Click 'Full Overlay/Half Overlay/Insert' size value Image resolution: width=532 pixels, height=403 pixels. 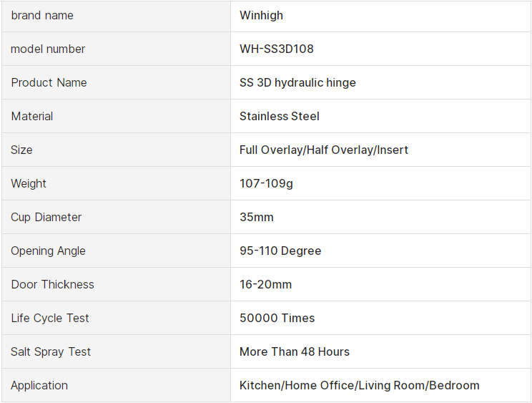(x=324, y=150)
